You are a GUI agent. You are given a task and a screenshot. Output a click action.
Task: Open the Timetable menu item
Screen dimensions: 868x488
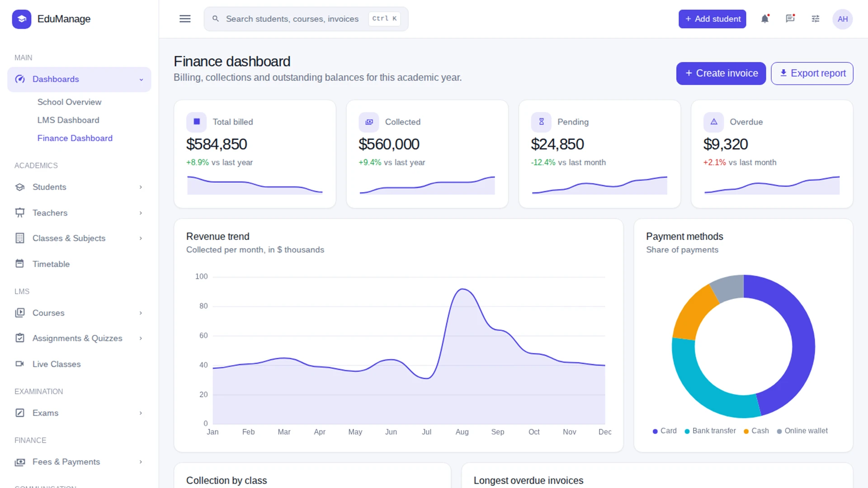click(x=79, y=264)
